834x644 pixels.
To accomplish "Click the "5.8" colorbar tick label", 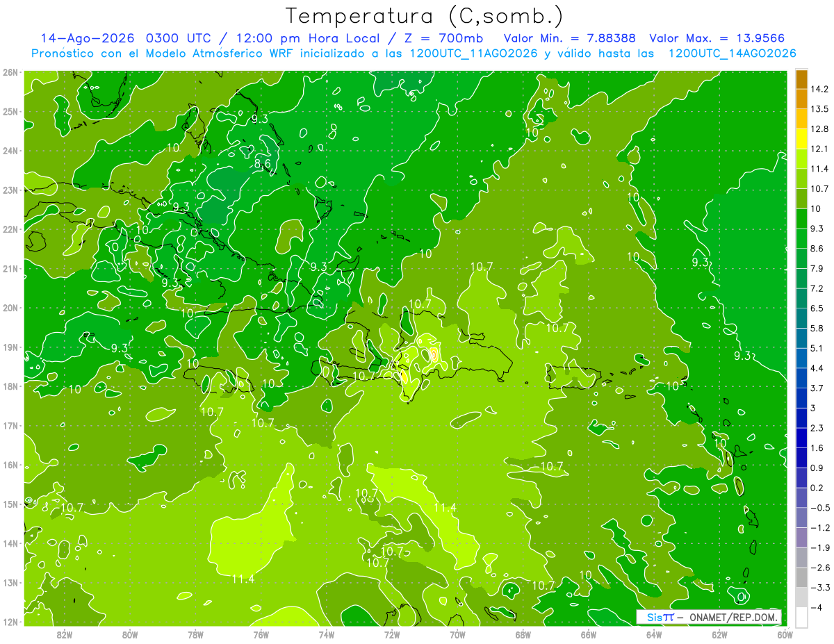I will point(817,328).
